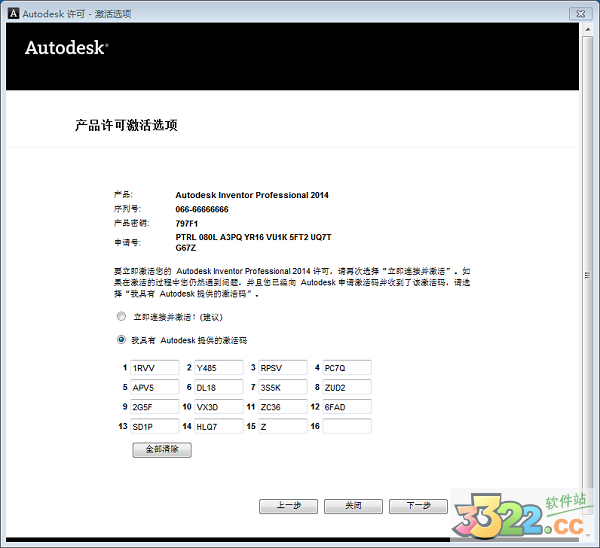Click activation code field 2 containing Y485
Screen dimensions: 600x548
pos(218,368)
